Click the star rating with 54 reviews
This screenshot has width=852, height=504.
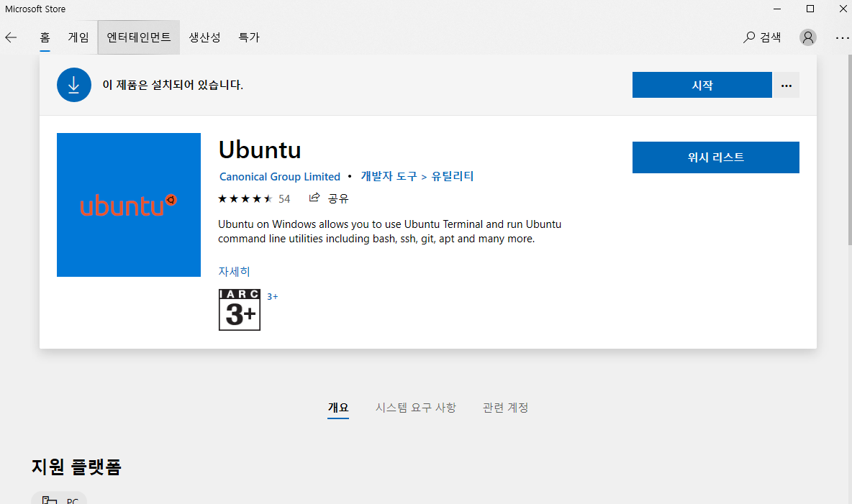coord(254,198)
